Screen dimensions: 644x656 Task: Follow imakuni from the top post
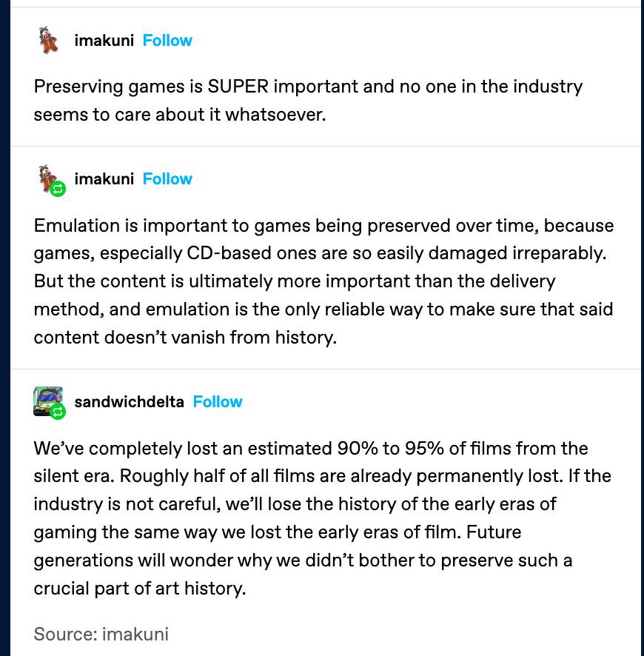pos(167,40)
